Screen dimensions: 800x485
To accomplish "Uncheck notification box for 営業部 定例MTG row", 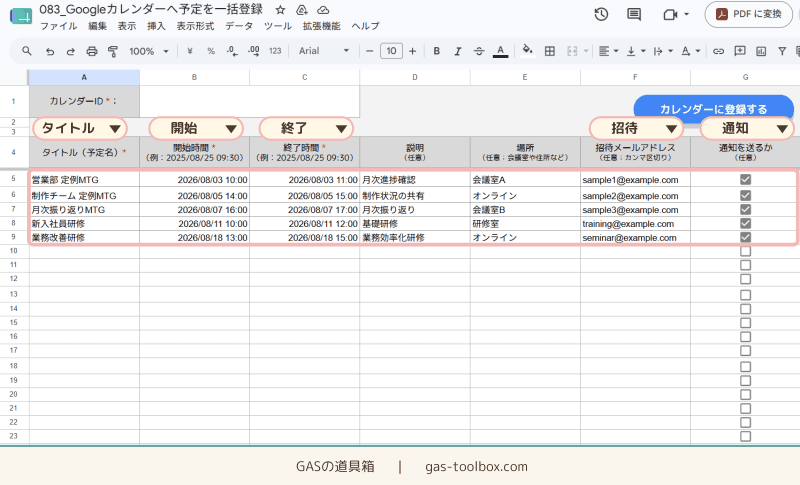I will [x=745, y=180].
